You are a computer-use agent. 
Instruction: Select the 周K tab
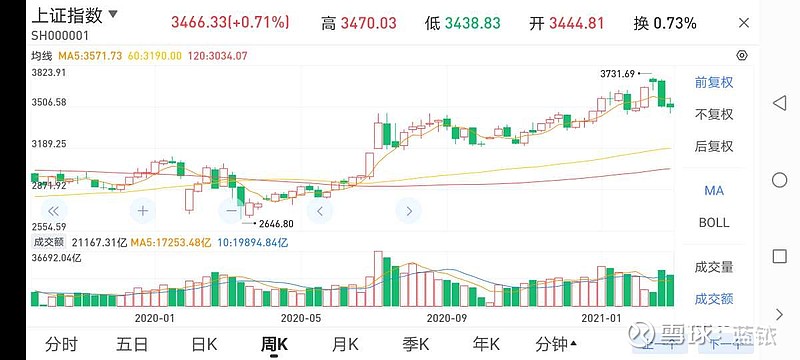pyautogui.click(x=274, y=345)
